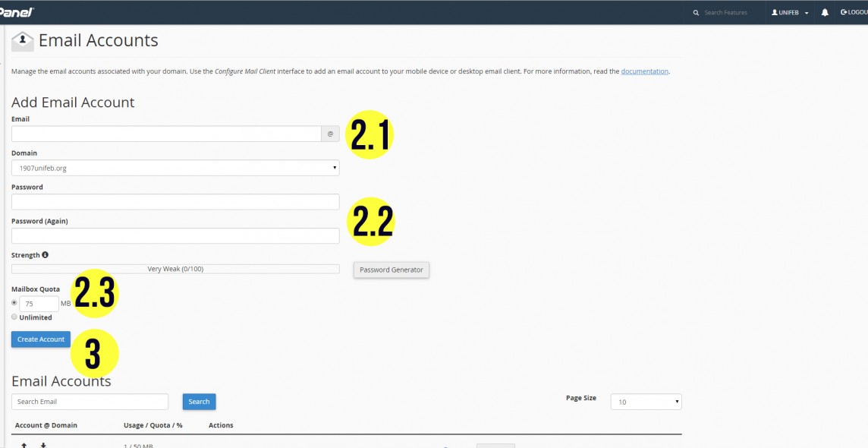Click the Logout icon in the header

[x=843, y=13]
